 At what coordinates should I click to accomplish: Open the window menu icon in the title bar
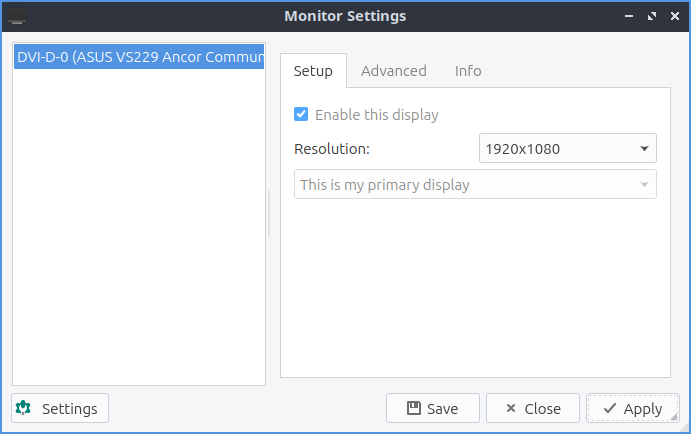tap(17, 16)
